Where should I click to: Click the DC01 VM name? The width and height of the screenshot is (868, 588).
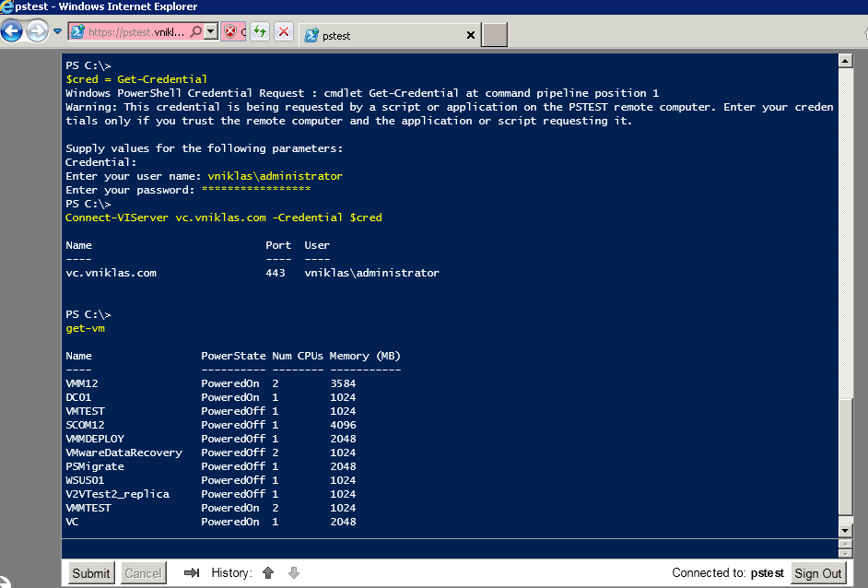tap(78, 397)
